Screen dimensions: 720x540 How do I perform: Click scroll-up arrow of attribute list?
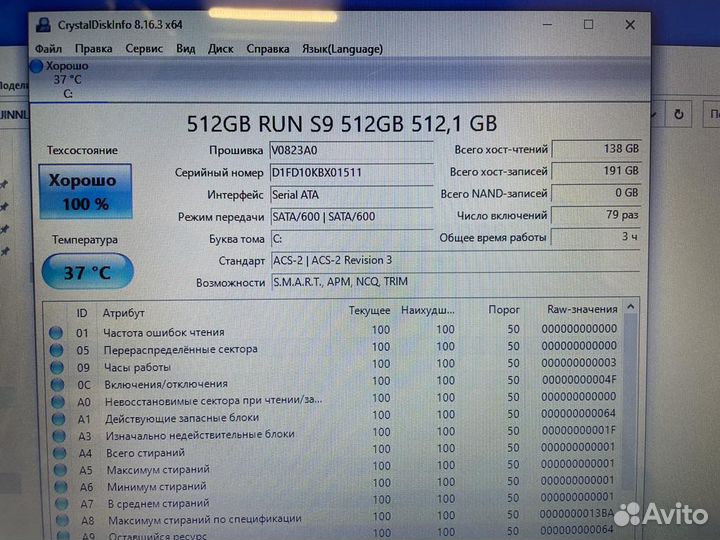(x=630, y=307)
